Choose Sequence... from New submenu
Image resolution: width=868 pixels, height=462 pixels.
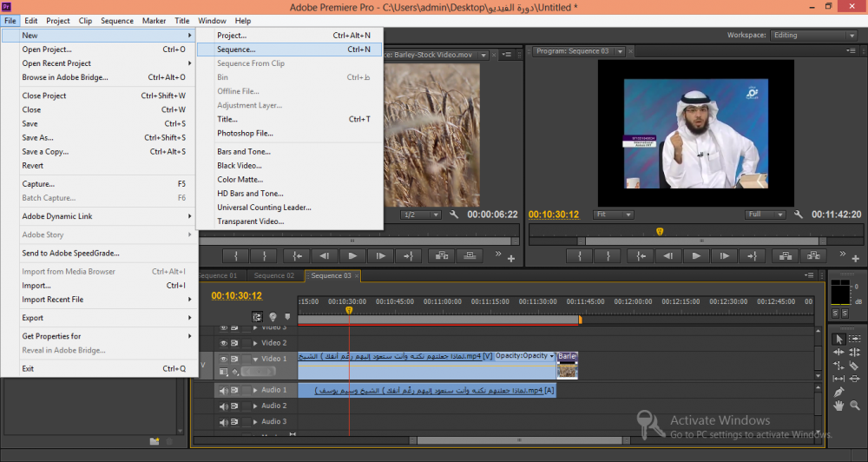pyautogui.click(x=236, y=49)
